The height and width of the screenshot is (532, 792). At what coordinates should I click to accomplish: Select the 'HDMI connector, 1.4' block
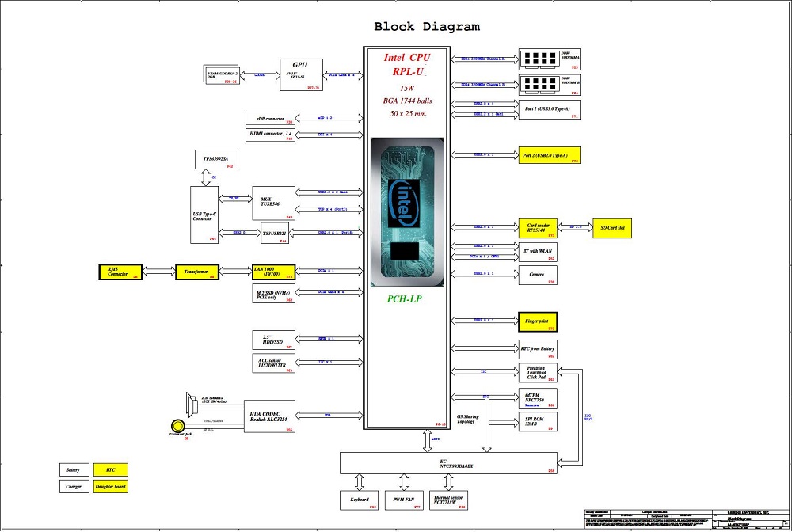[x=270, y=135]
